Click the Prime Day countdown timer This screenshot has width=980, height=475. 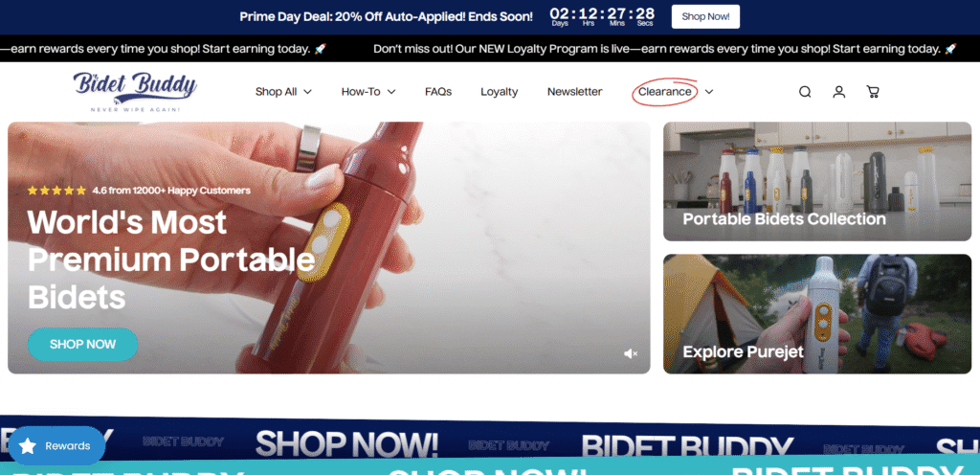tap(602, 16)
